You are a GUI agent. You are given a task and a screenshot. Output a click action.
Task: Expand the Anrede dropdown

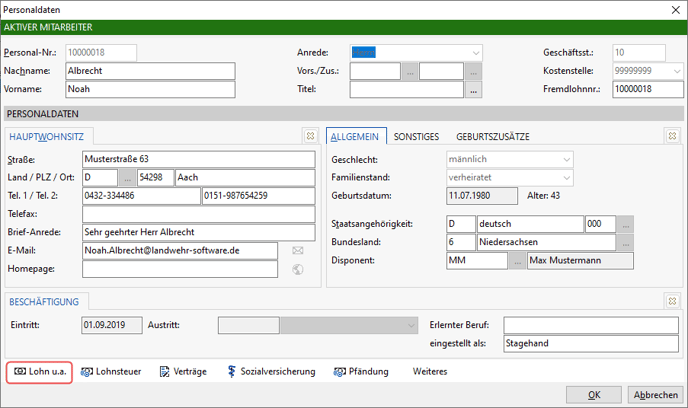click(x=476, y=53)
